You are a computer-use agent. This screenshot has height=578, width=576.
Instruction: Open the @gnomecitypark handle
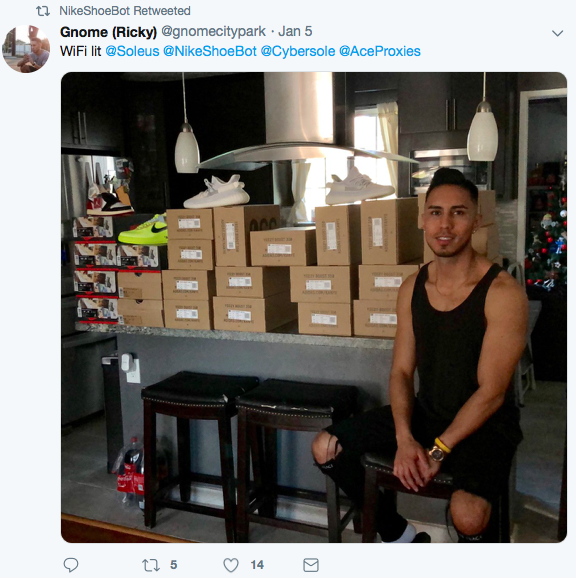(x=213, y=32)
